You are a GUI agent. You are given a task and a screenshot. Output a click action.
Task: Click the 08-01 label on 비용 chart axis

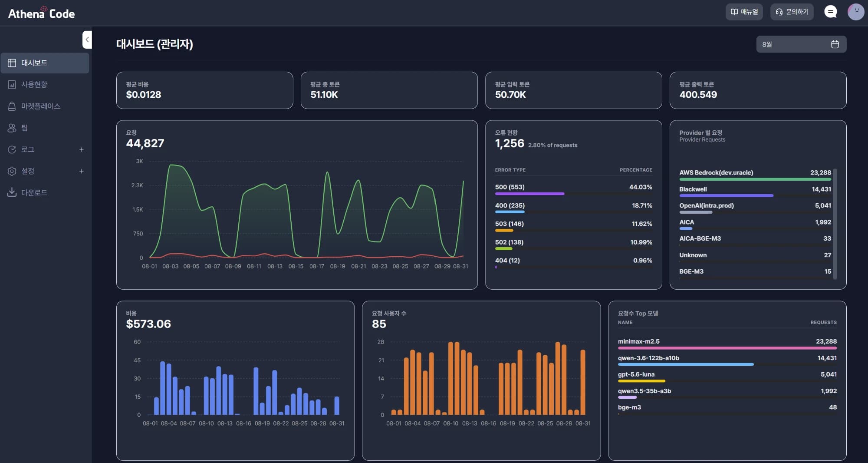pos(150,423)
